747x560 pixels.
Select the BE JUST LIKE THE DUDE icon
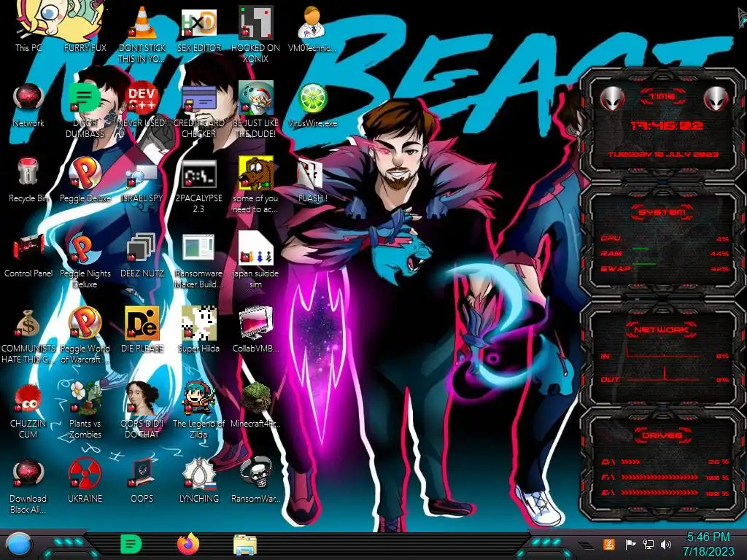tap(256, 109)
